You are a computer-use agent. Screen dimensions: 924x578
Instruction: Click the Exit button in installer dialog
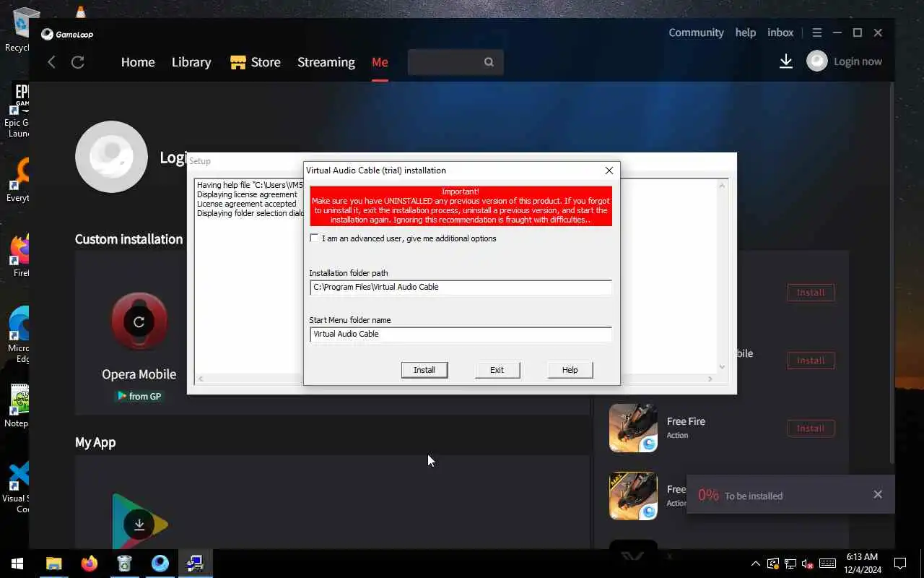(497, 370)
